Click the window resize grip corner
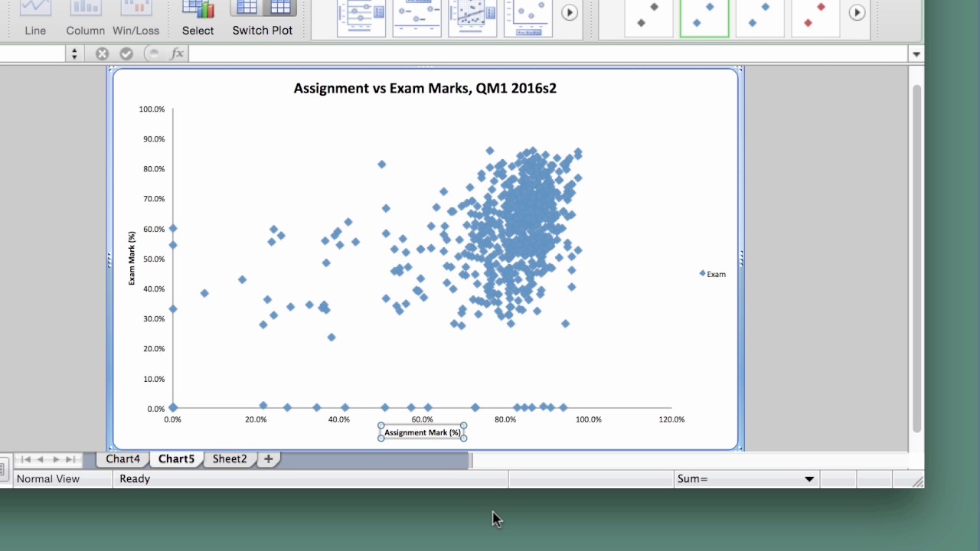This screenshot has height=551, width=980. [918, 481]
